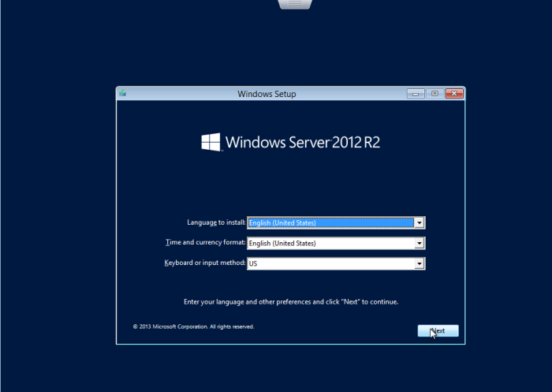Click the Windows Server 2012 R2 logo
The image size is (552, 392).
[x=290, y=142]
